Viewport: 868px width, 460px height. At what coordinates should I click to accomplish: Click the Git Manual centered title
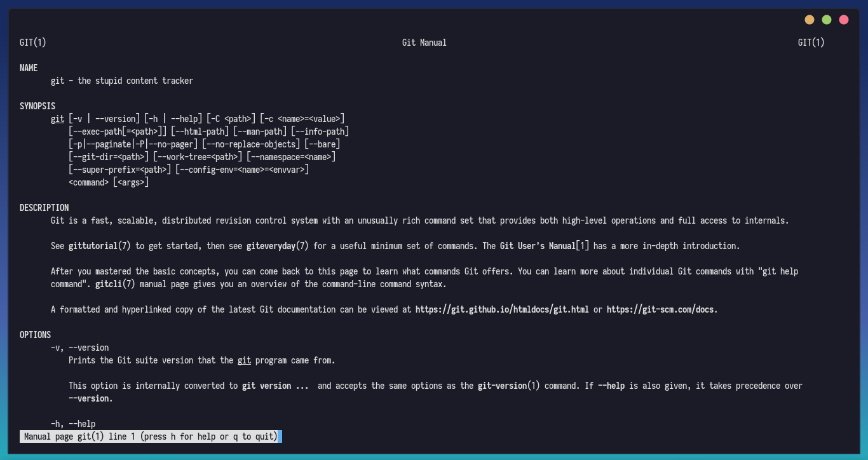(424, 42)
